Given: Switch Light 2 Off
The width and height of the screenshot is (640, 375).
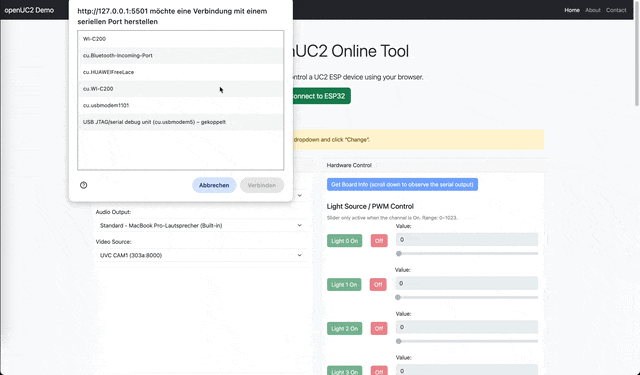Looking at the screenshot, I should [379, 328].
